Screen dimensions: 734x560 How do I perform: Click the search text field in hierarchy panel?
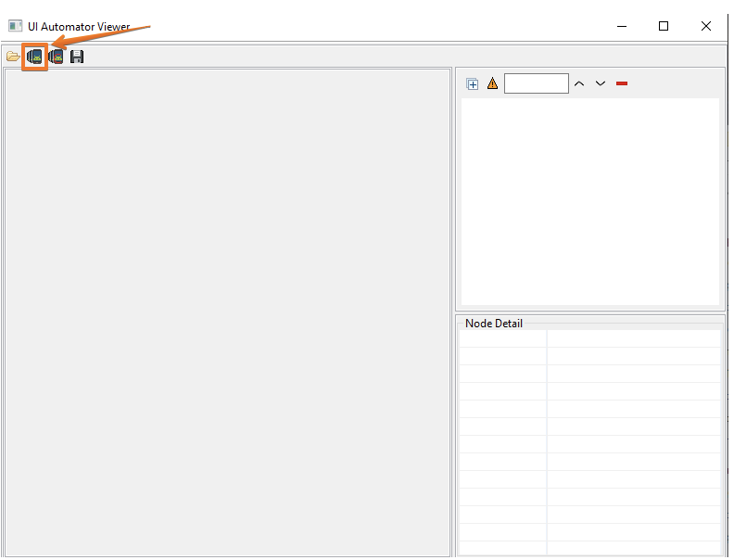coord(537,83)
